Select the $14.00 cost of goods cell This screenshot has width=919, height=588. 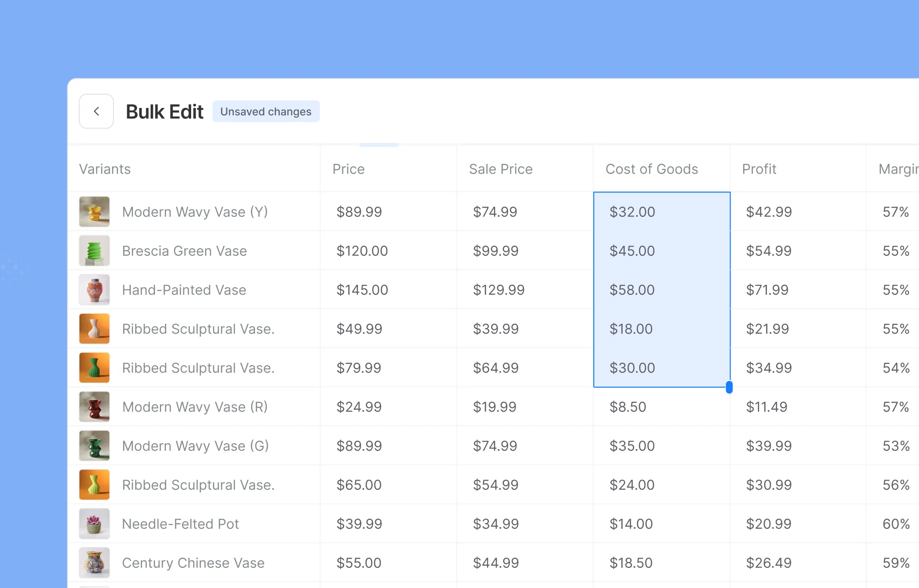pos(662,524)
